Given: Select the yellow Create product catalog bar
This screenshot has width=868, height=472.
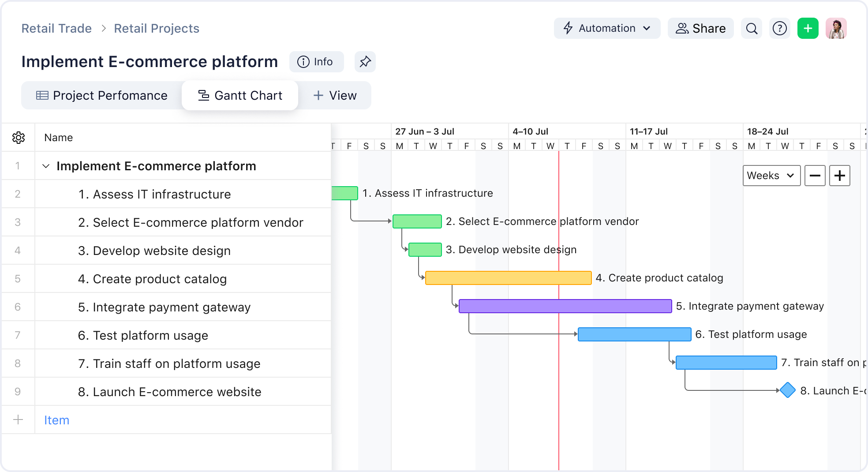Looking at the screenshot, I should 508,278.
